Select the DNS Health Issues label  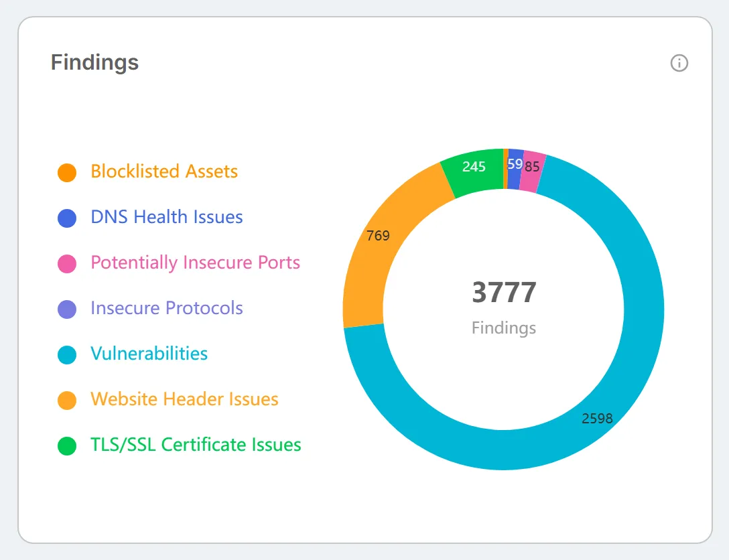point(166,217)
